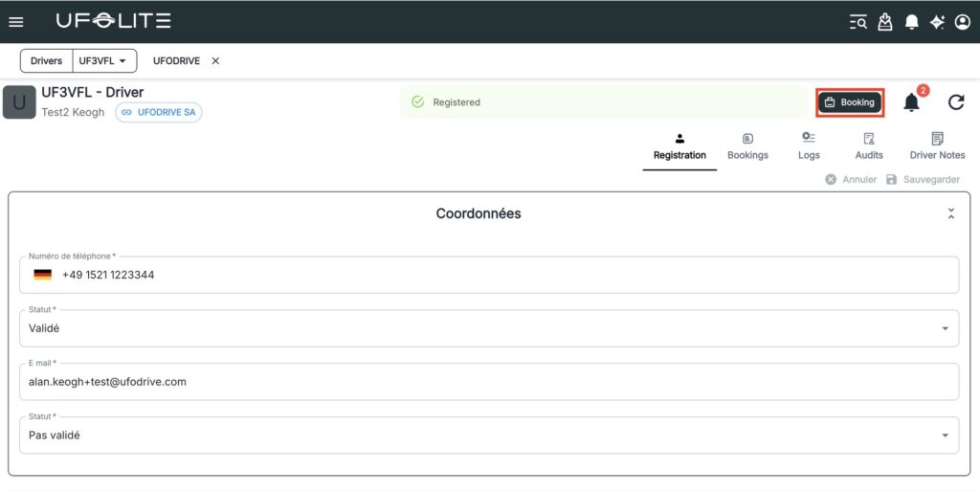Open header notifications bell

click(911, 22)
